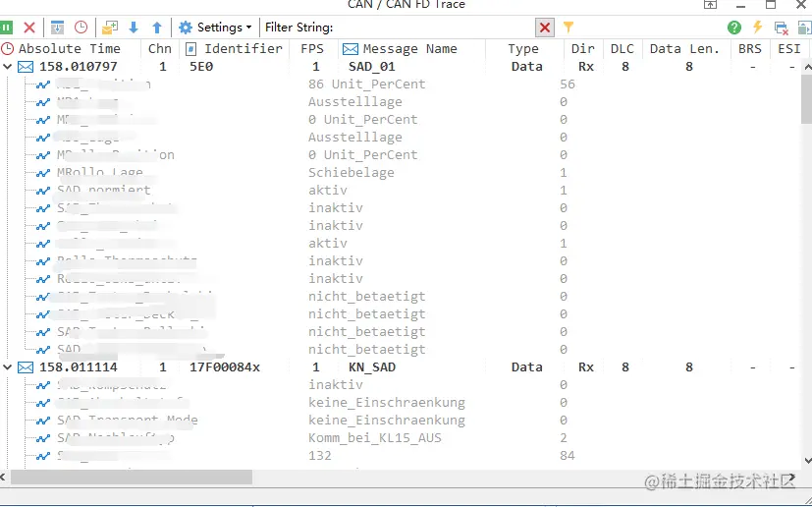Clear the filter string with the boxed red X
Image resolution: width=812 pixels, height=507 pixels.
click(x=545, y=28)
